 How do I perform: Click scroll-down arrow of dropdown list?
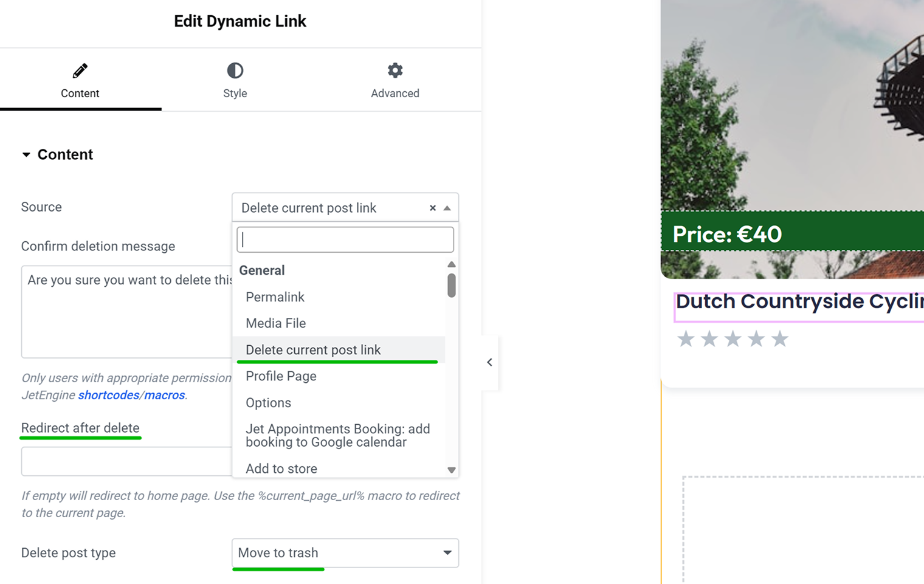tap(451, 470)
